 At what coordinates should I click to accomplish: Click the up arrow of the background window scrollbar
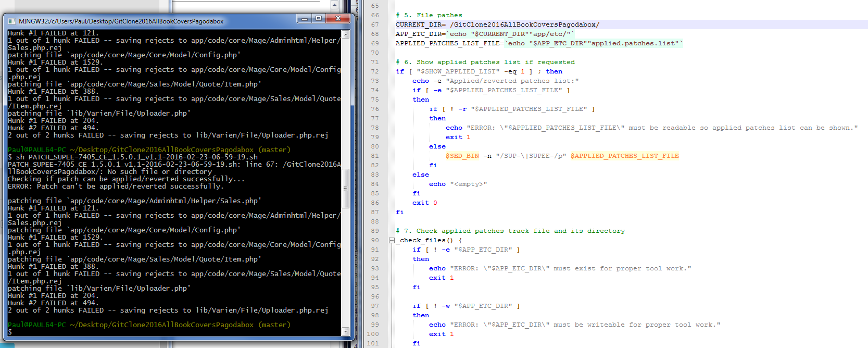334,5
